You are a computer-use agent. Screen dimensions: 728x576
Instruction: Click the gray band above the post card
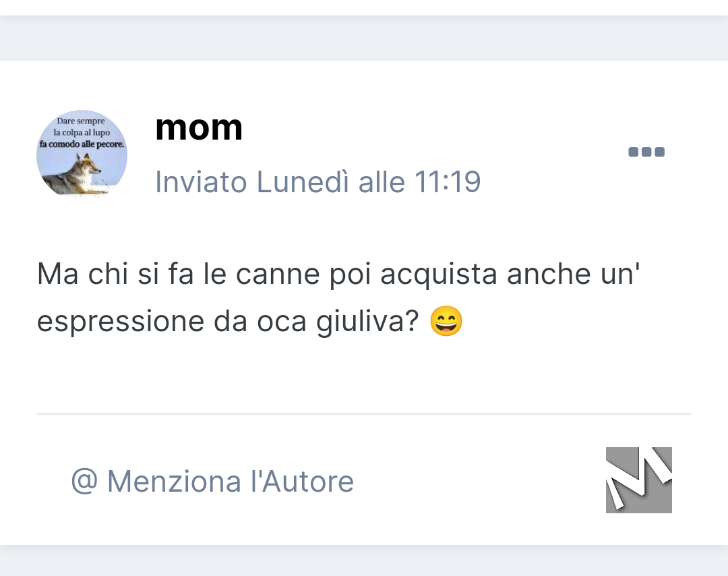(x=364, y=38)
